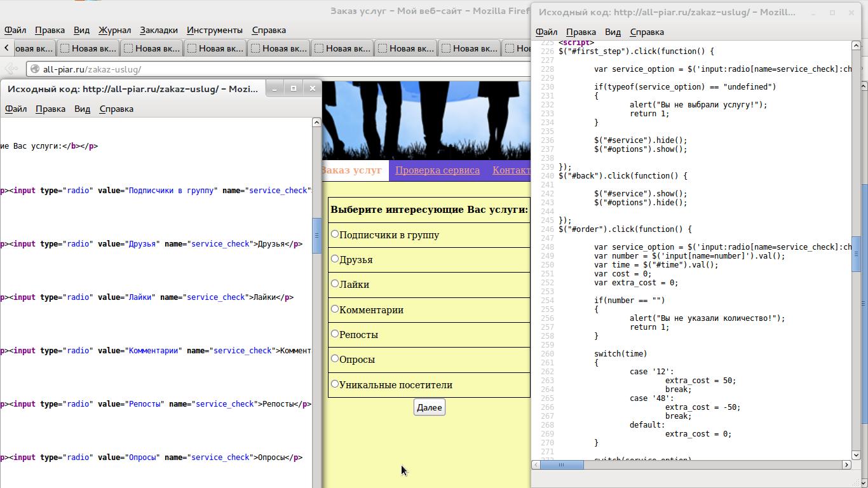The image size is (868, 488).
Task: Click right source window scrollbar down arrow
Action: 856,455
